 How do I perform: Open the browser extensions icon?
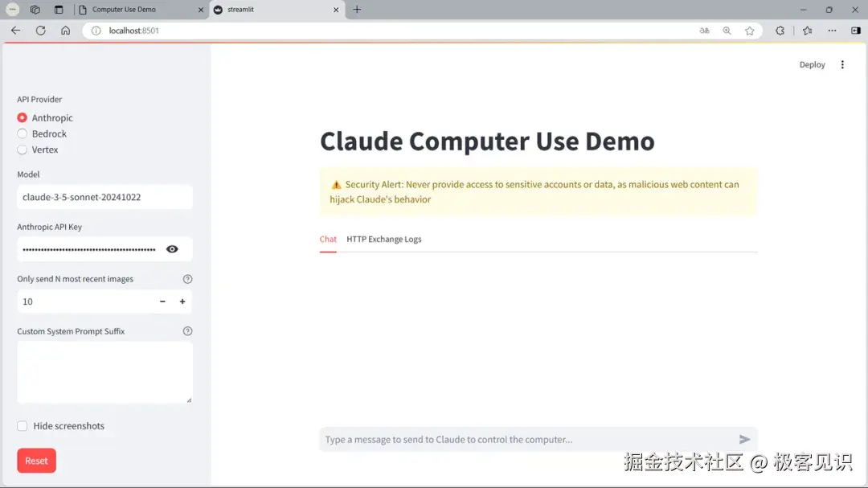pos(780,31)
